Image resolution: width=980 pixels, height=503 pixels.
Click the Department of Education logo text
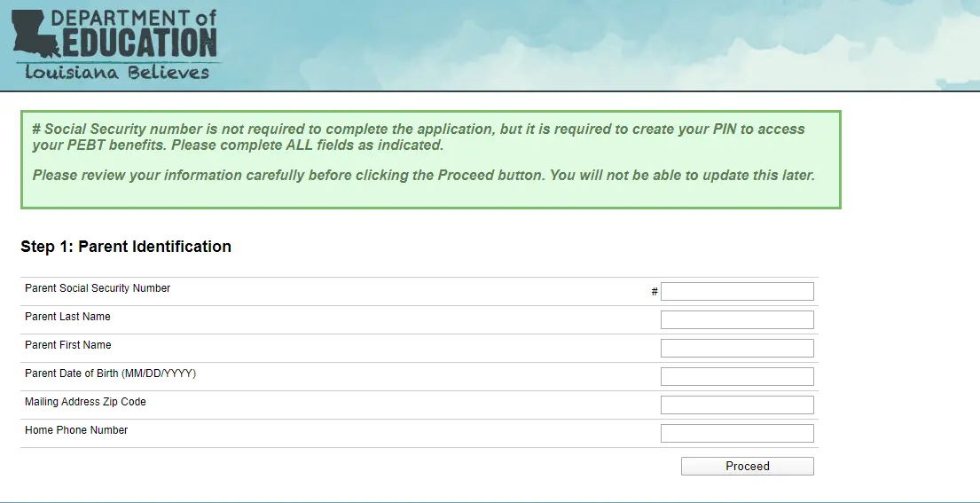(133, 33)
